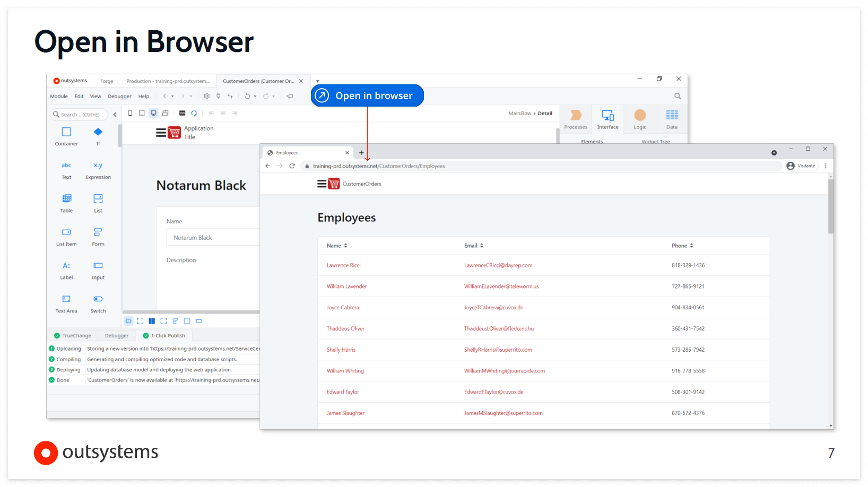868x487 pixels.
Task: Go back in Service Studio navigation
Action: pyautogui.click(x=164, y=96)
